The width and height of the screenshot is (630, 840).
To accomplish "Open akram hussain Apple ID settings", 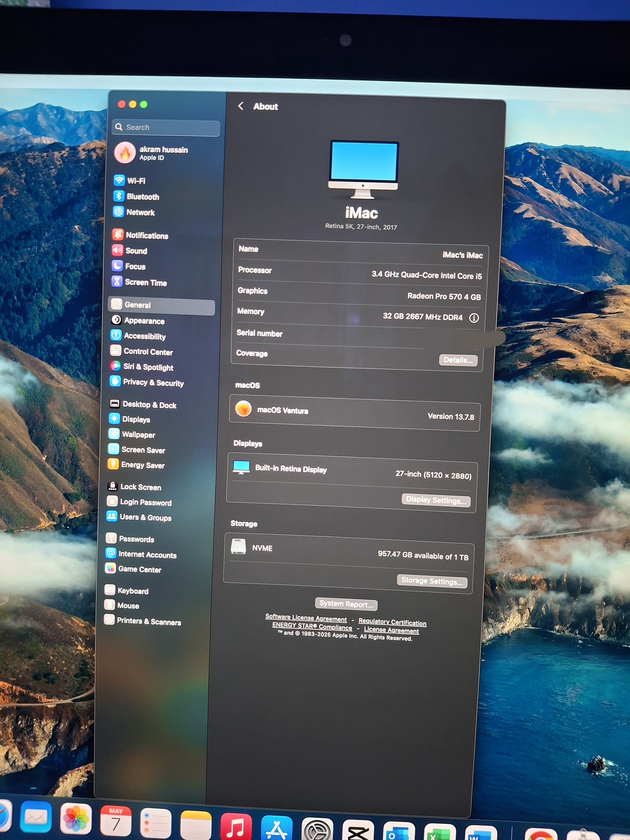I will click(x=151, y=153).
